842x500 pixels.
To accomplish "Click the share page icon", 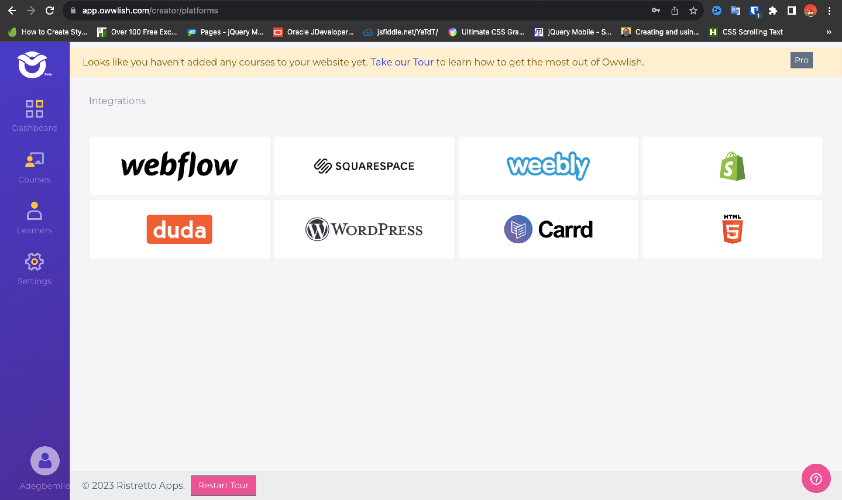I will (674, 11).
